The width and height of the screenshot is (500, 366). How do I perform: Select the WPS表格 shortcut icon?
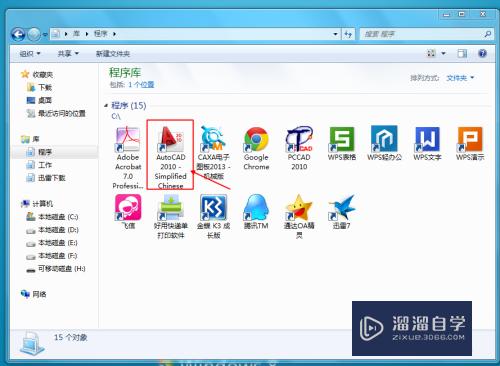click(x=342, y=139)
